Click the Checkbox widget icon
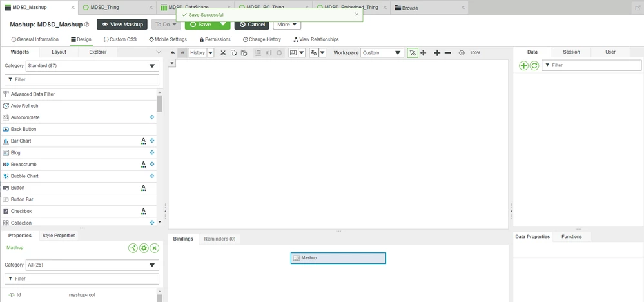The image size is (644, 302). [6, 211]
